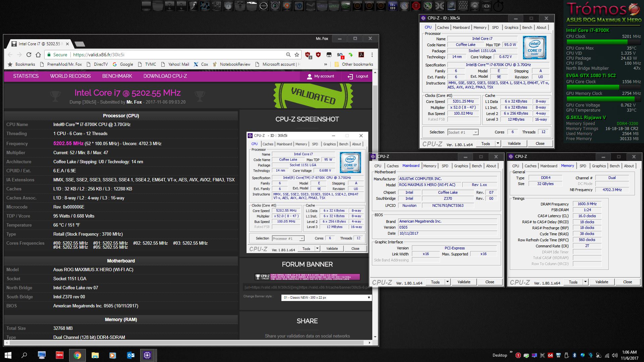
Task: Open the zoom magnifier in address bar
Action: click(288, 55)
